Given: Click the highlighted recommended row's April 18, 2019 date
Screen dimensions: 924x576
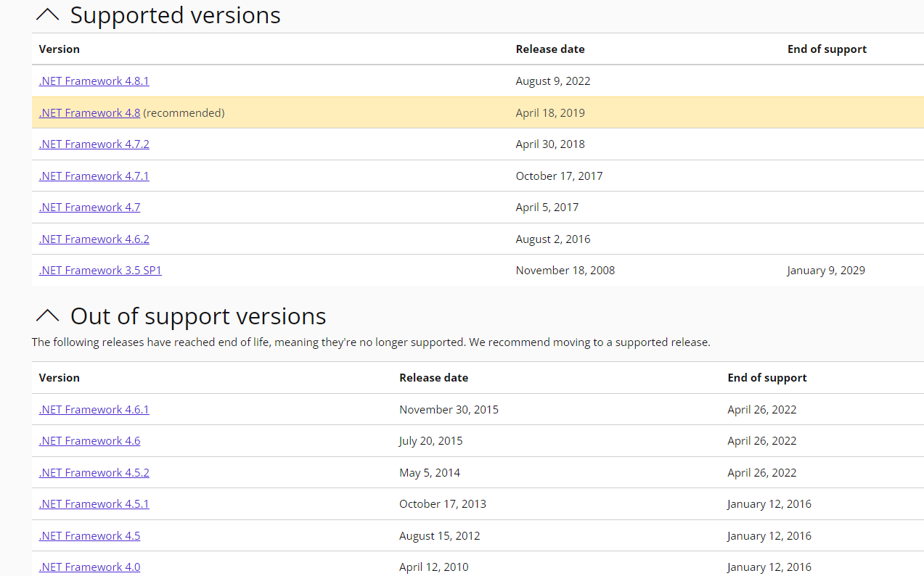Looking at the screenshot, I should (550, 113).
